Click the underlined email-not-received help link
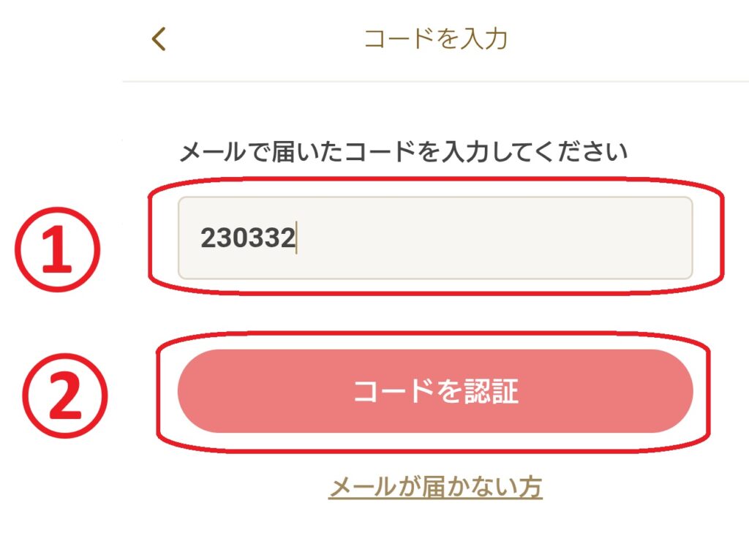The width and height of the screenshot is (749, 560). [435, 487]
